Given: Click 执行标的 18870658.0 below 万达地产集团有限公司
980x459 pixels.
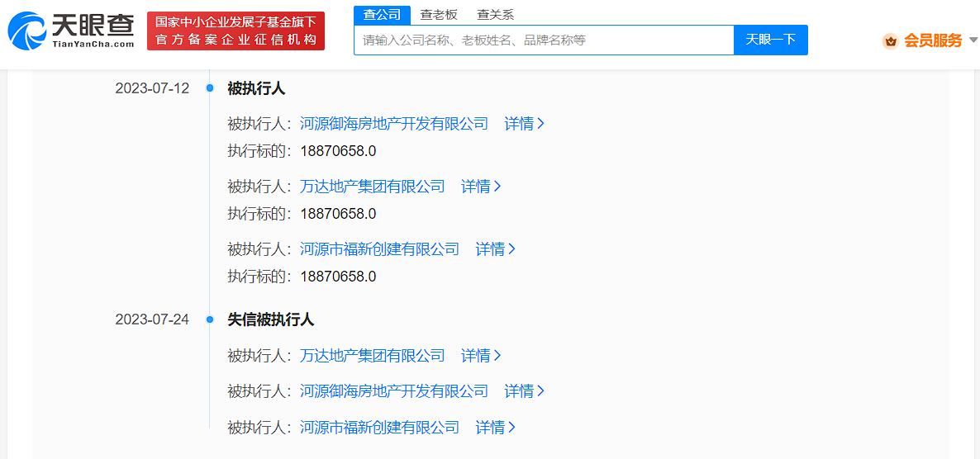Looking at the screenshot, I should coord(302,214).
